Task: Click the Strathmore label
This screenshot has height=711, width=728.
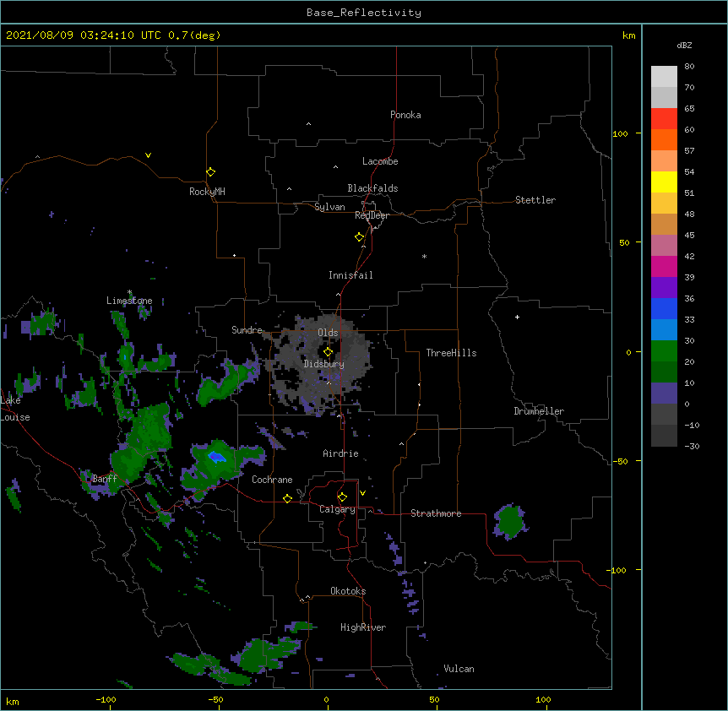Action: pos(436,513)
